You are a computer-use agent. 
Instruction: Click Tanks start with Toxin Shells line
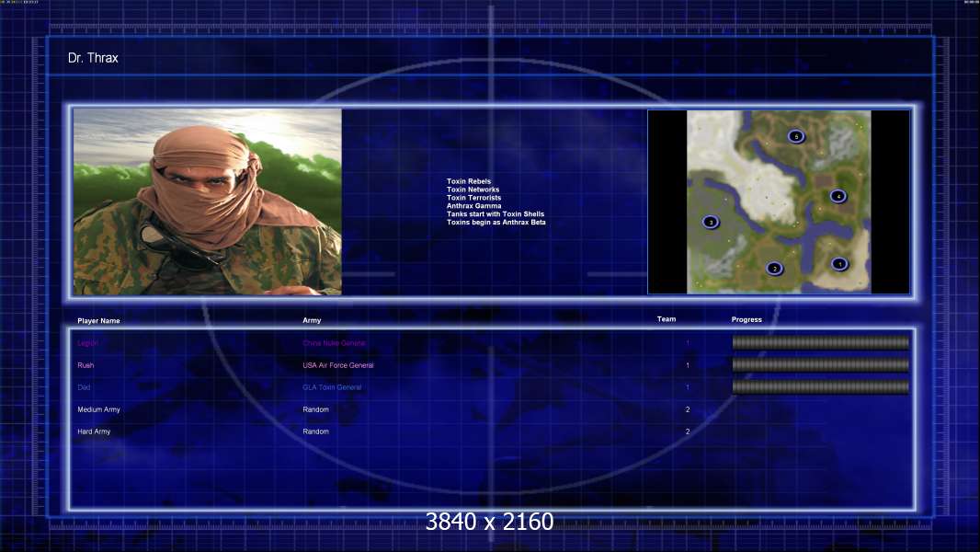[496, 213]
